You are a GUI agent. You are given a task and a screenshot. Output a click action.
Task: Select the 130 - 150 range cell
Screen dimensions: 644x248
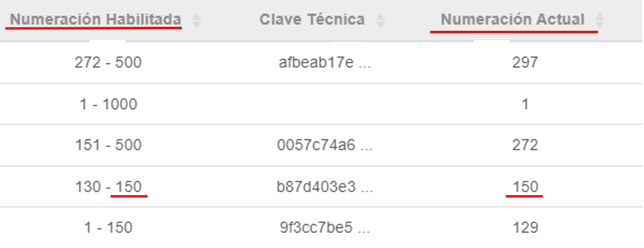(108, 187)
